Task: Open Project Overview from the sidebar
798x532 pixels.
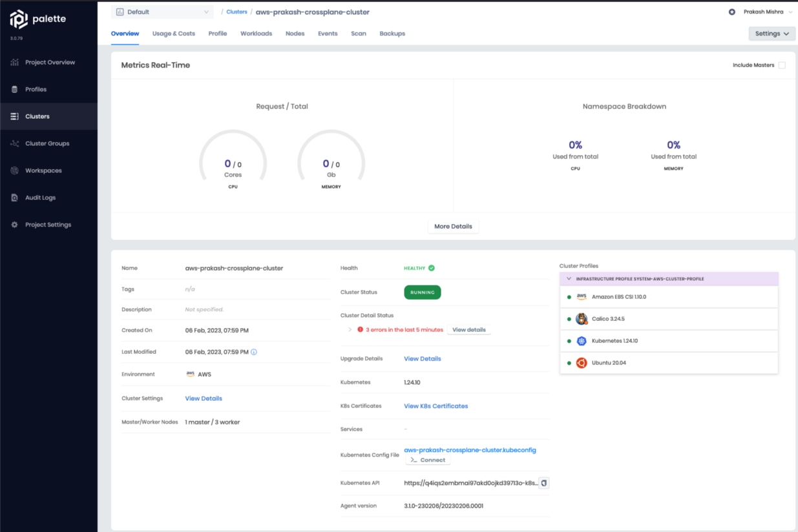Action: tap(48, 62)
